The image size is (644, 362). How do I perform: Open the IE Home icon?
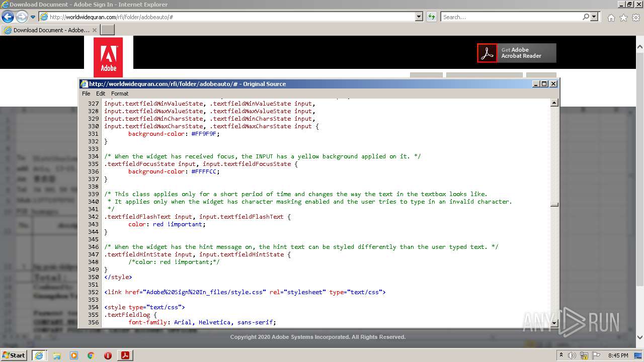pyautogui.click(x=611, y=18)
